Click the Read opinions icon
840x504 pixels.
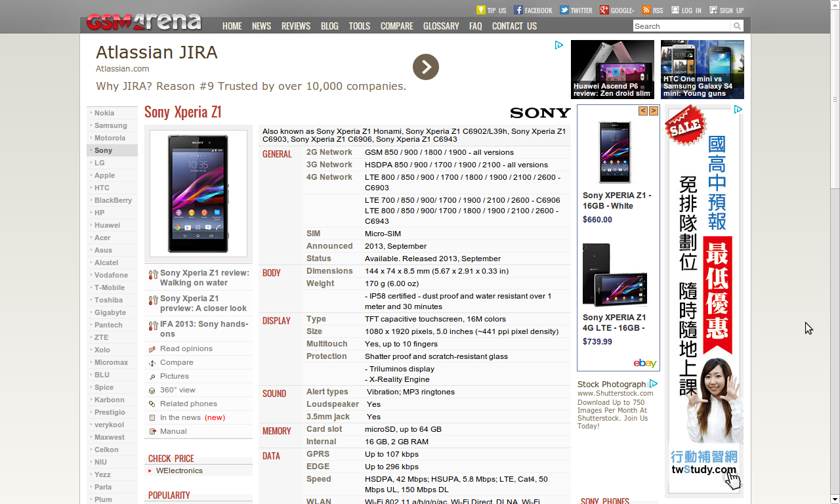(152, 349)
